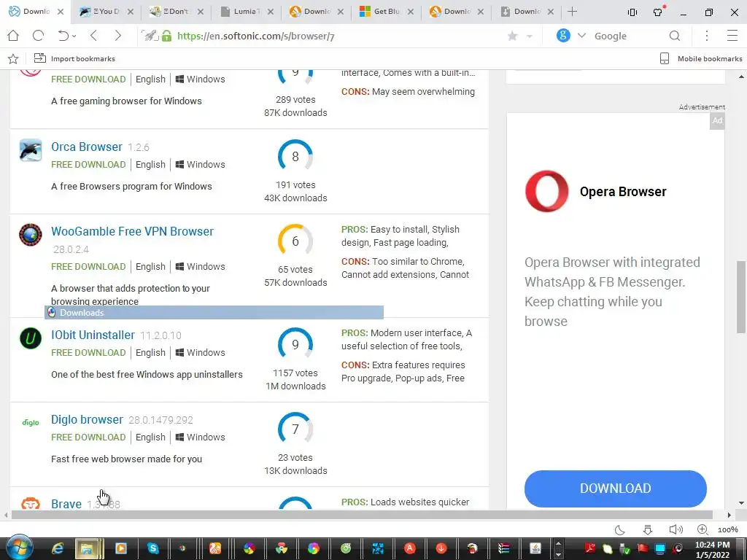
Task: Open the three-dot options menu
Action: [x=707, y=36]
